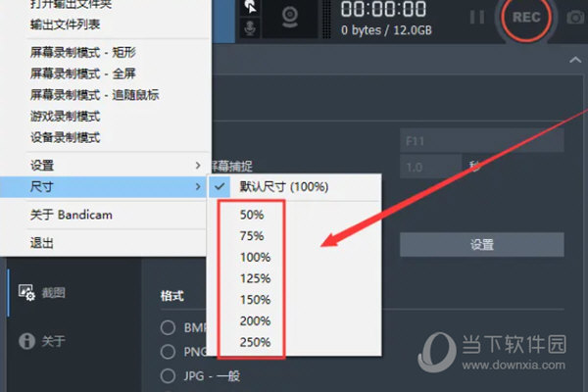The height and width of the screenshot is (392, 588).
Task: Select the JPG - 一般 radio button
Action: 168,376
